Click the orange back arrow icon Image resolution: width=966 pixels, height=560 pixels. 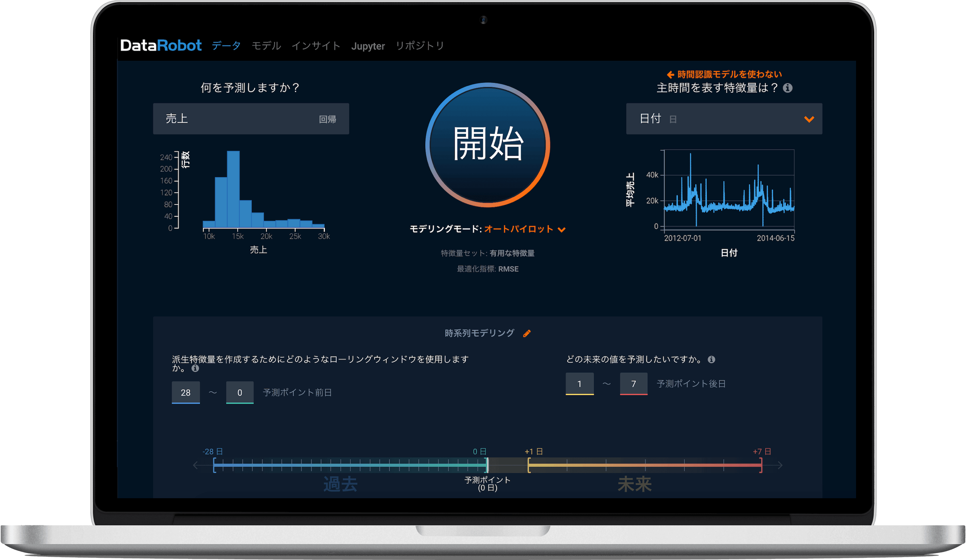click(670, 75)
